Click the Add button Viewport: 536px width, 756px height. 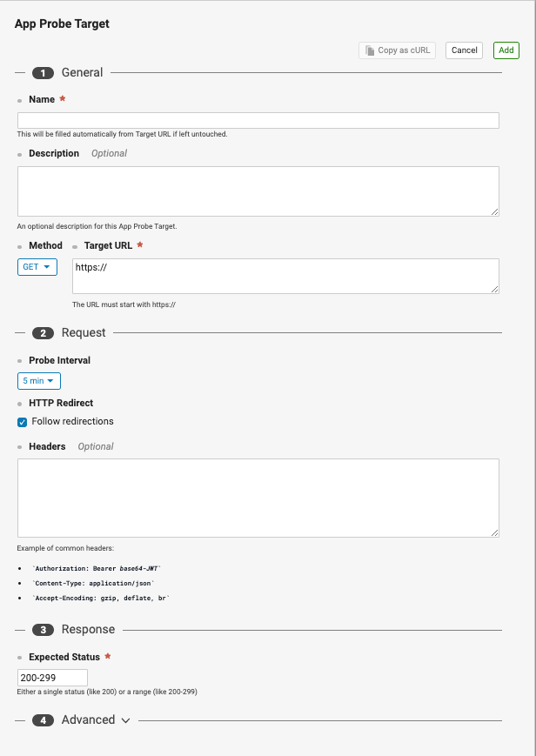(506, 50)
